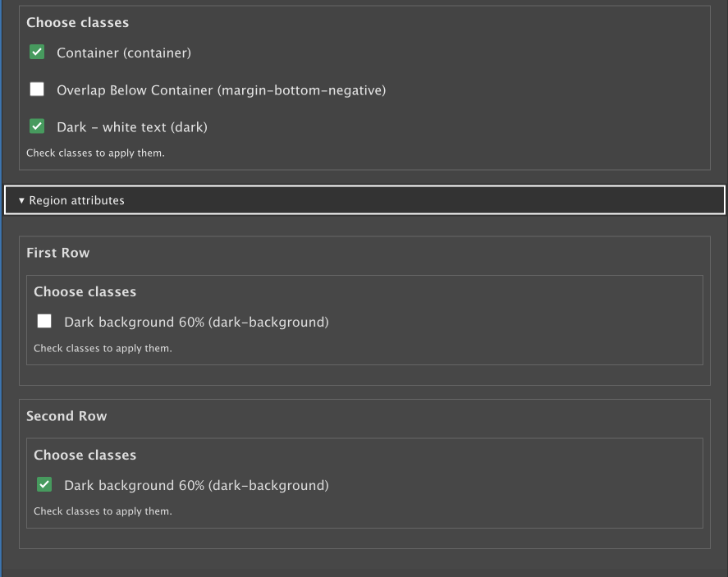728x577 pixels.
Task: Click help text below Dark - white text
Action: tap(95, 153)
